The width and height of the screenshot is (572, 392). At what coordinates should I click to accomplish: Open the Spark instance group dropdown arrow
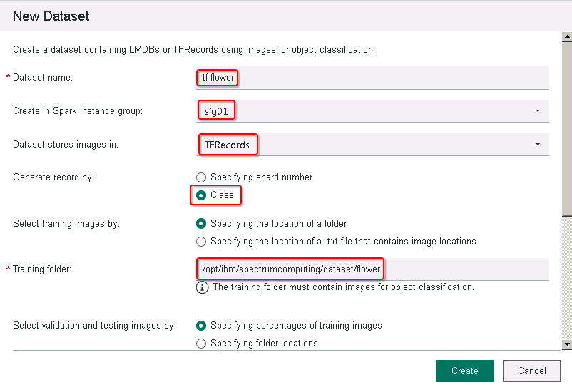tap(538, 111)
